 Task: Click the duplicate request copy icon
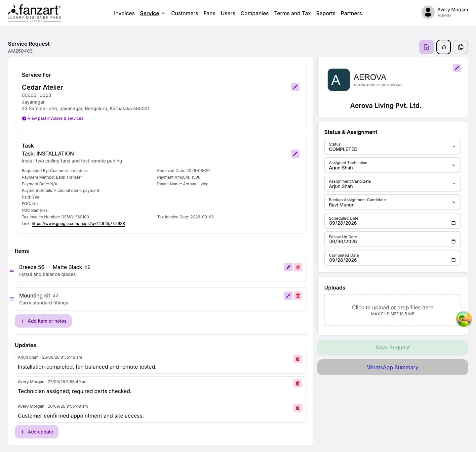click(x=461, y=47)
